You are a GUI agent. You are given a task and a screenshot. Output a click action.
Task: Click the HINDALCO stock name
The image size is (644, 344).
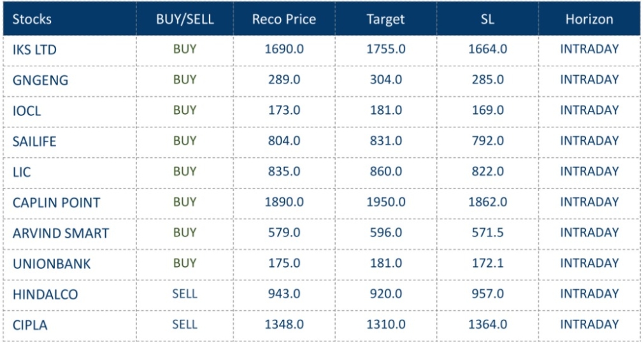tap(45, 294)
